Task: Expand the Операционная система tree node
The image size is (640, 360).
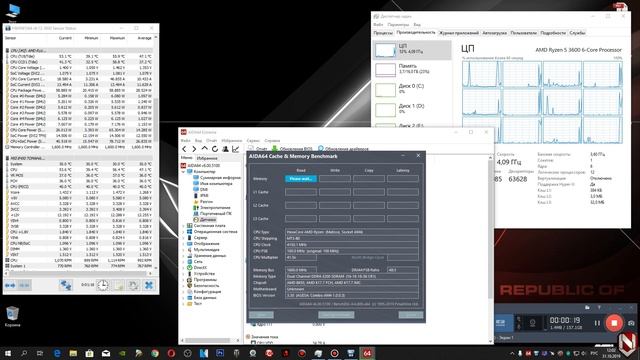Action: tap(184, 232)
